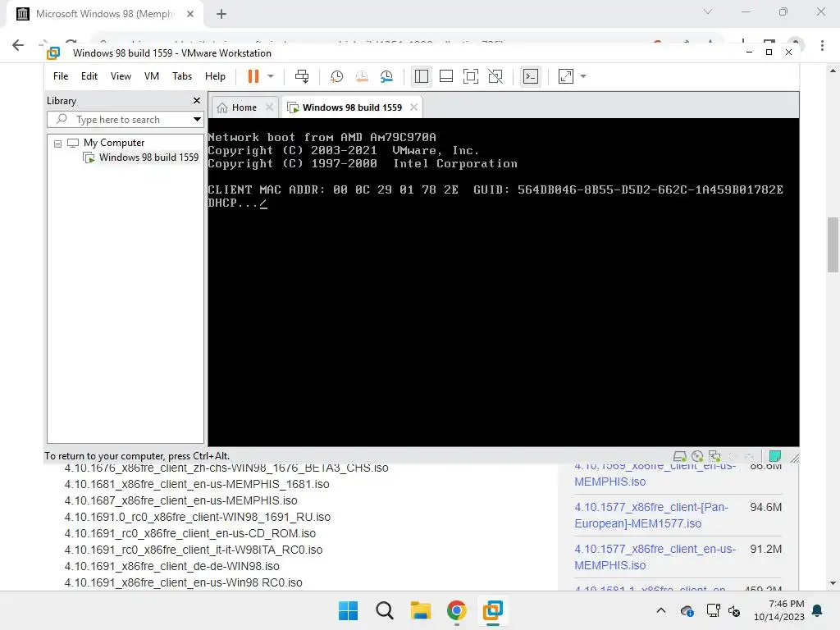The image size is (840, 630).
Task: Pause the VM with the orange pause button
Action: [253, 76]
